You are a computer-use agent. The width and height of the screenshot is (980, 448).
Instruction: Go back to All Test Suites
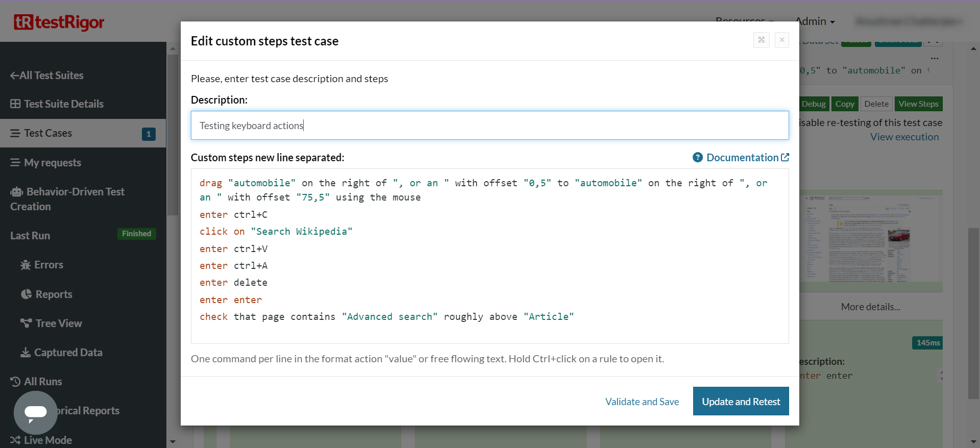tap(47, 76)
